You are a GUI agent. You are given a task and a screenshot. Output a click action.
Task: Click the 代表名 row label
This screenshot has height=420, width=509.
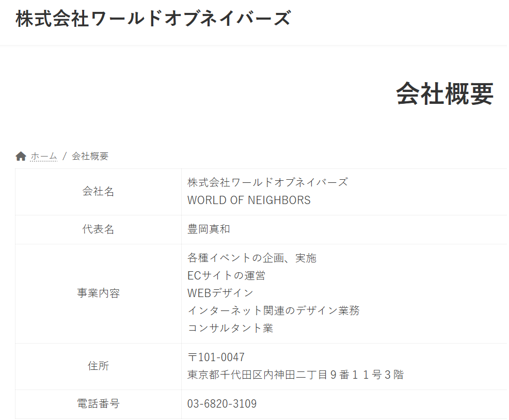pyautogui.click(x=98, y=229)
